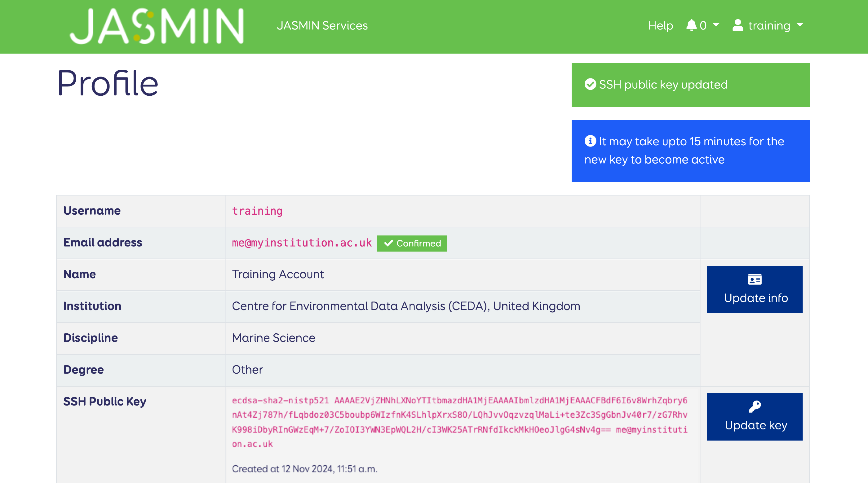
Task: Click the Username row label
Action: tap(92, 210)
